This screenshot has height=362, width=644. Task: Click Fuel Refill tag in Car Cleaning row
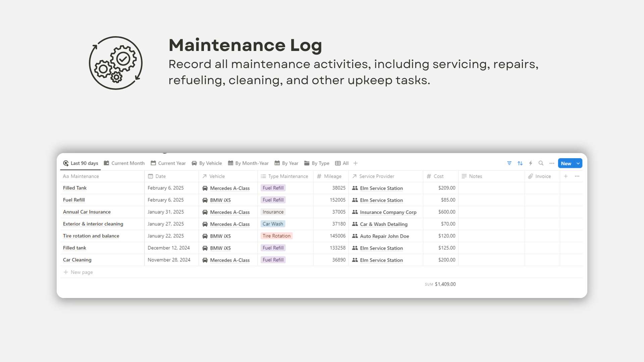click(x=273, y=260)
